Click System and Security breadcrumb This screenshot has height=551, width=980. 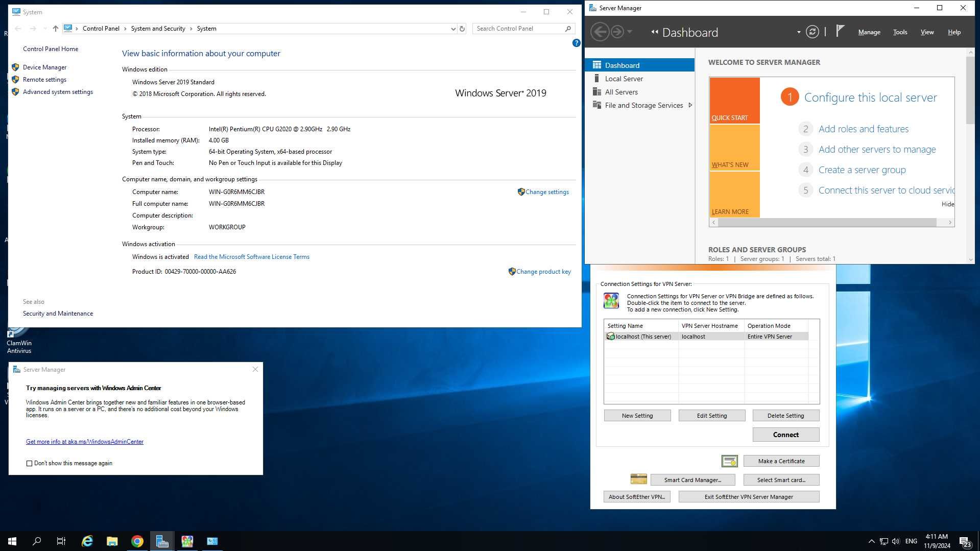[158, 29]
